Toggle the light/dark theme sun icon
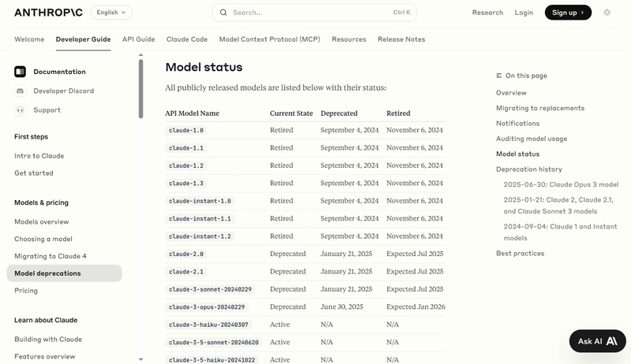Image resolution: width=631 pixels, height=364 pixels. click(x=607, y=13)
